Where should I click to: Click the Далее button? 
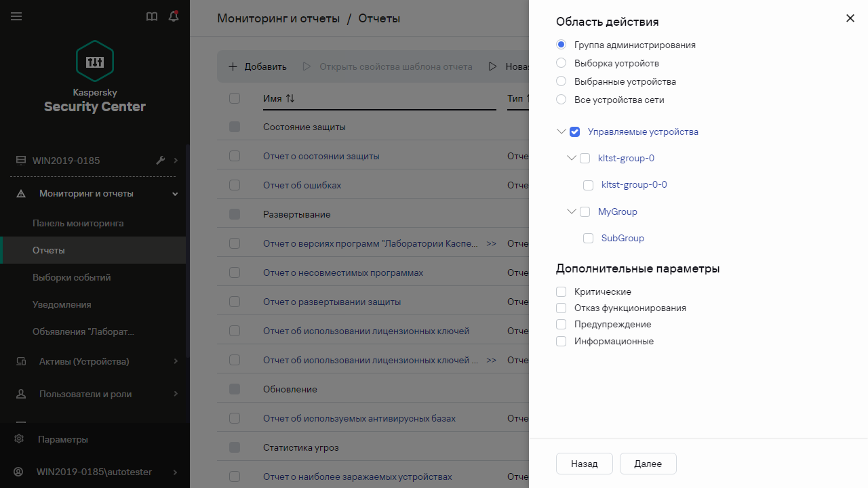click(648, 464)
